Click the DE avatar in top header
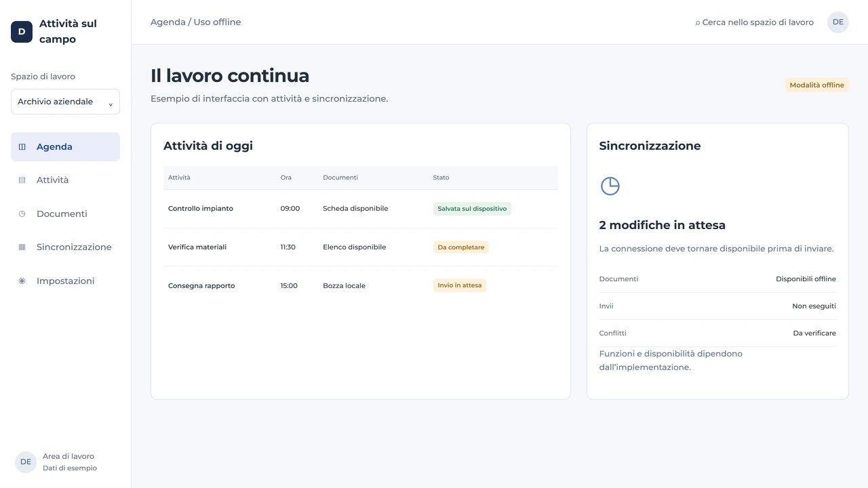Image resolution: width=868 pixels, height=488 pixels. click(x=838, y=22)
